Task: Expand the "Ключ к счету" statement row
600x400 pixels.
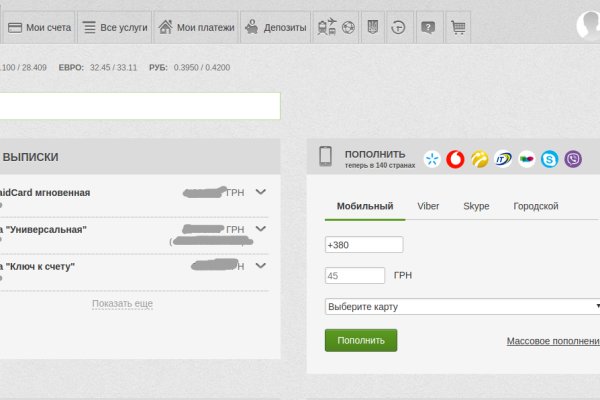Action: coord(262,266)
